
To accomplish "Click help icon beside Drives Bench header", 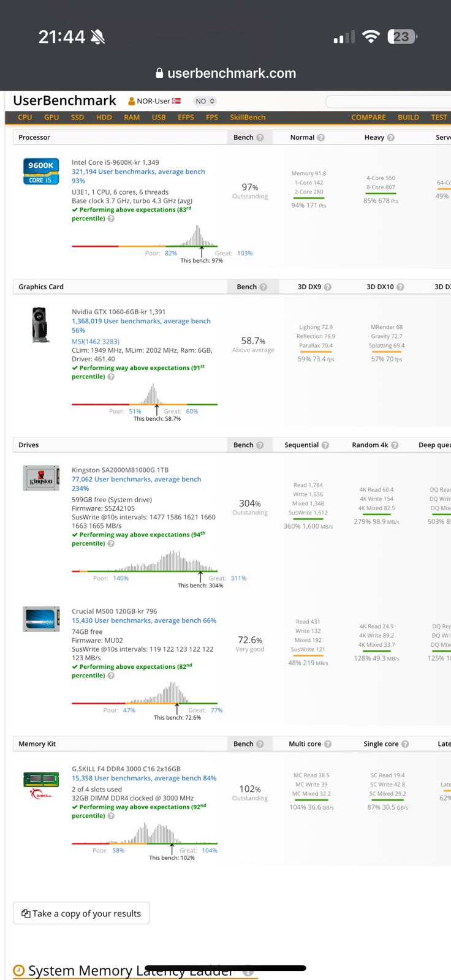I will 260,445.
